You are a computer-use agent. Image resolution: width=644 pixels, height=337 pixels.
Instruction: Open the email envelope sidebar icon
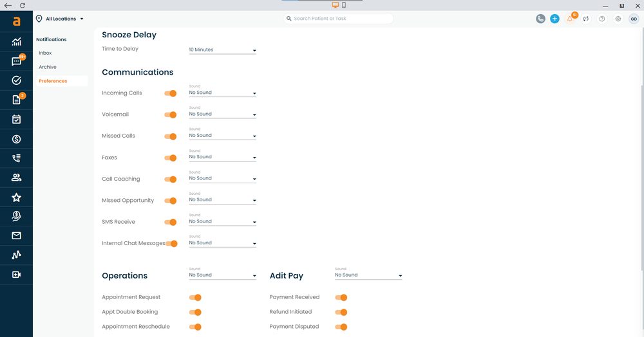tap(17, 236)
